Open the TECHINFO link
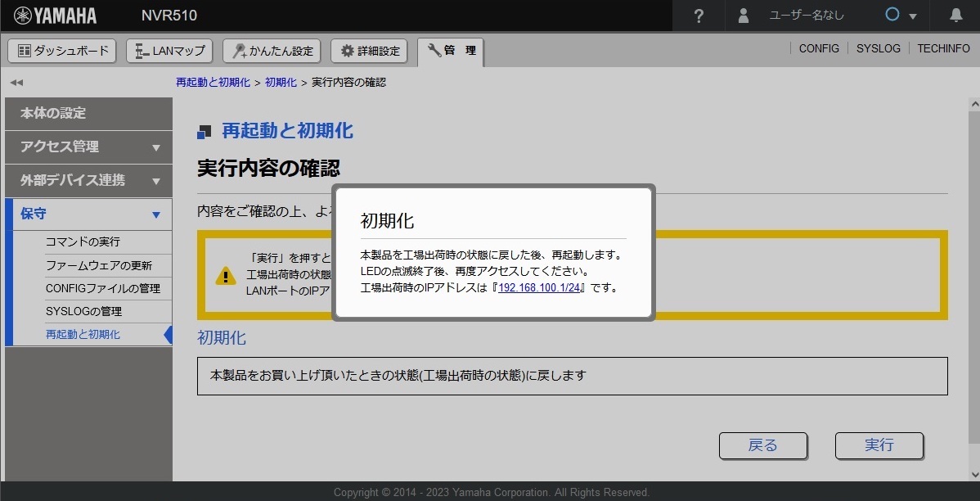The width and height of the screenshot is (980, 501). 943,48
